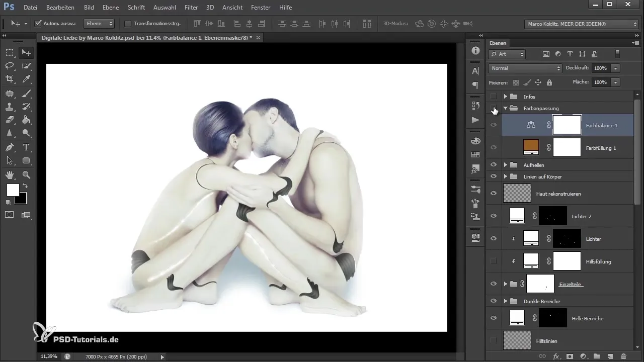Screen dimensions: 644x362
Task: Select the Lasso tool
Action: pyautogui.click(x=10, y=66)
